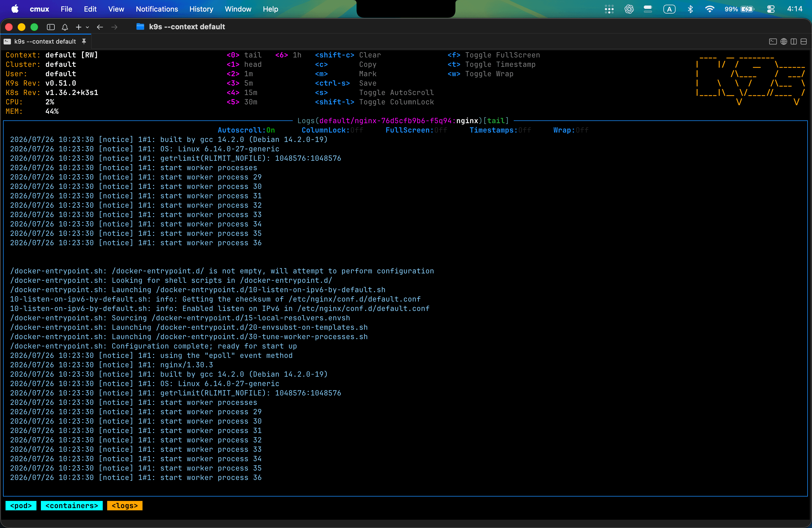Click the <1> head shortcut hint
The height and width of the screenshot is (528, 812).
[244, 64]
